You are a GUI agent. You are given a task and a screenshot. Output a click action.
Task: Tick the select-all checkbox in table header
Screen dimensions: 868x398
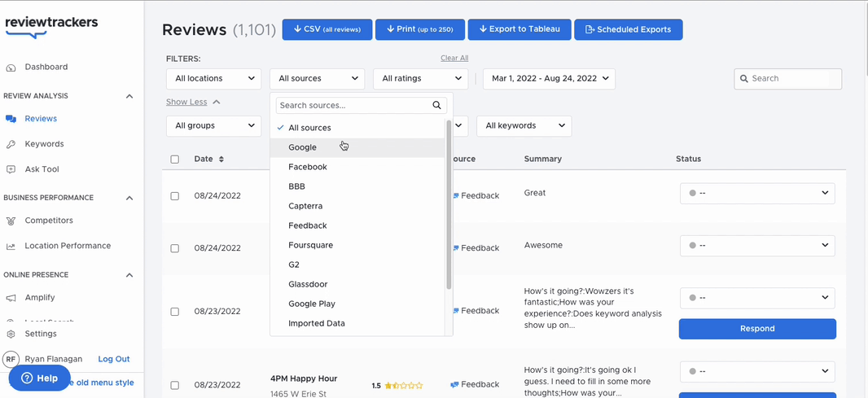(x=175, y=160)
